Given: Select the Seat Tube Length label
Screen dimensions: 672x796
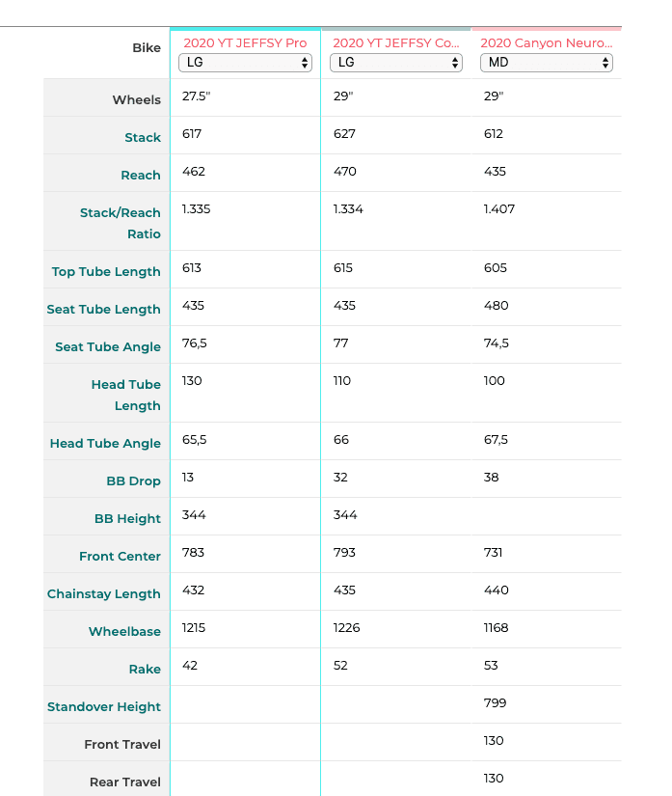Looking at the screenshot, I should coord(104,310).
